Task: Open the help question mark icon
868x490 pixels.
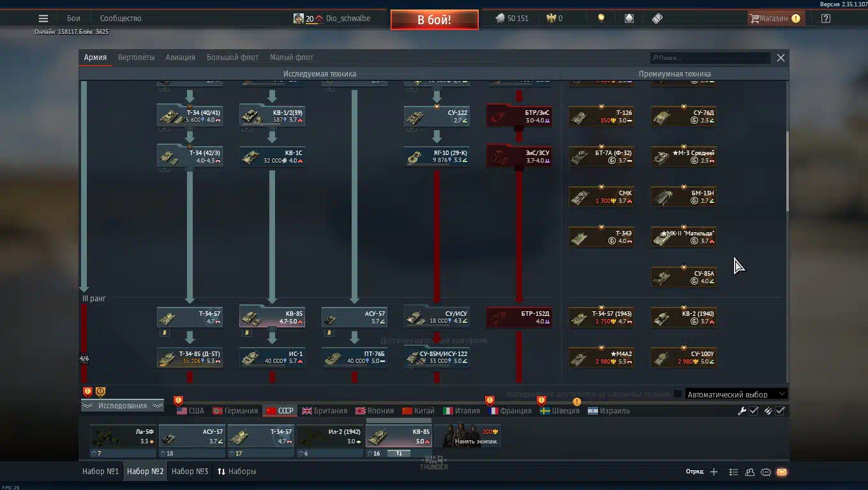Action: (x=826, y=19)
